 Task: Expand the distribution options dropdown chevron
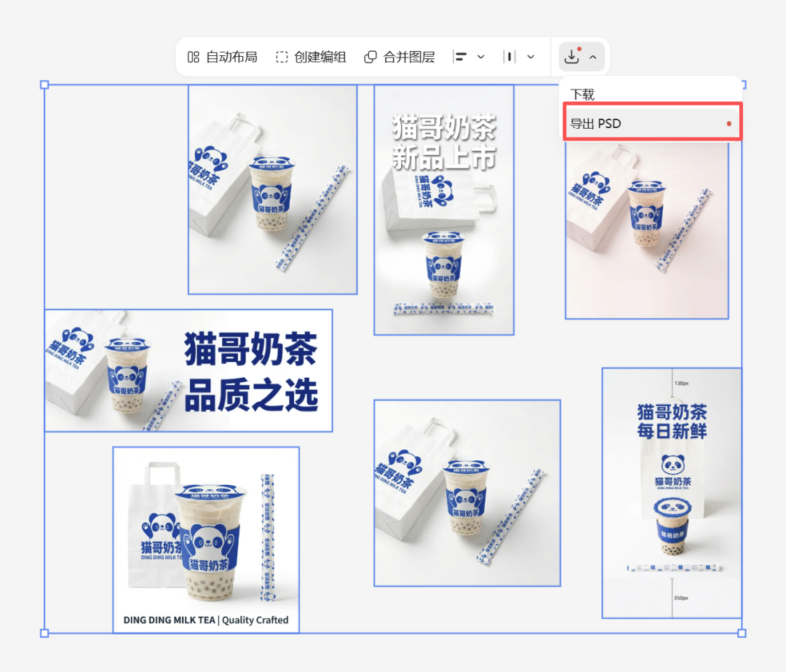(x=531, y=57)
